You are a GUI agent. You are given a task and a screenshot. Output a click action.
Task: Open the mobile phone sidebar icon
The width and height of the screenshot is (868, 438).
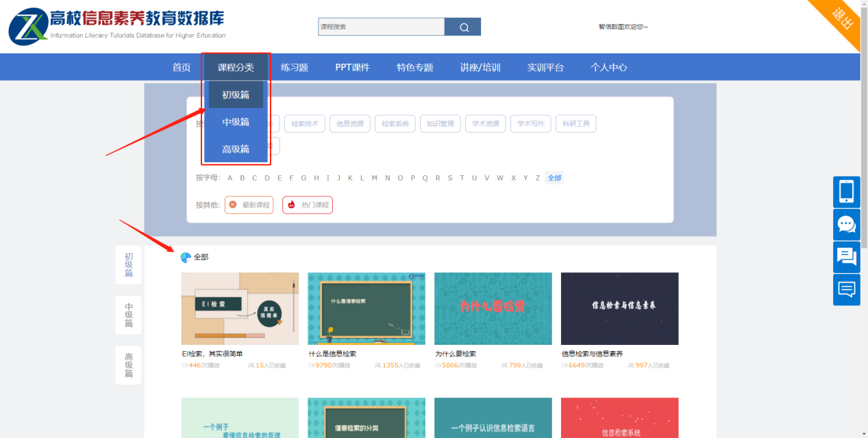pyautogui.click(x=846, y=192)
